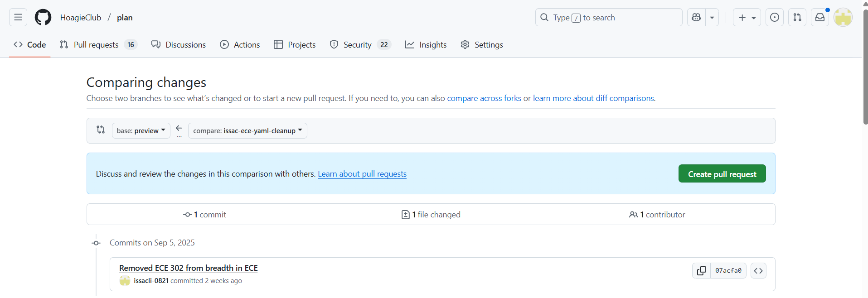Browse repository at this commit icon
Viewport: 868px width, 298px height.
click(x=758, y=271)
